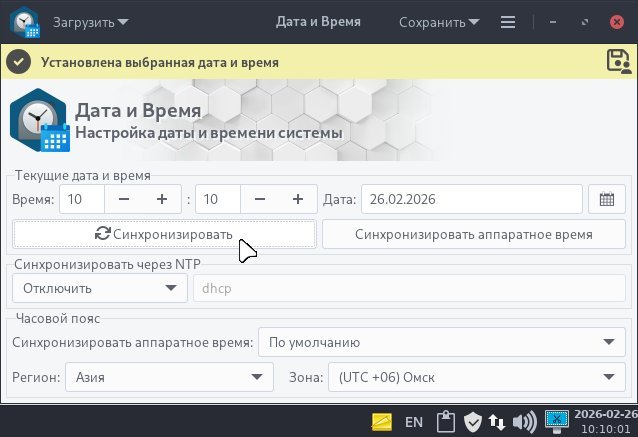The height and width of the screenshot is (437, 638).
Task: Increase the minutes value with plus
Action: point(298,199)
